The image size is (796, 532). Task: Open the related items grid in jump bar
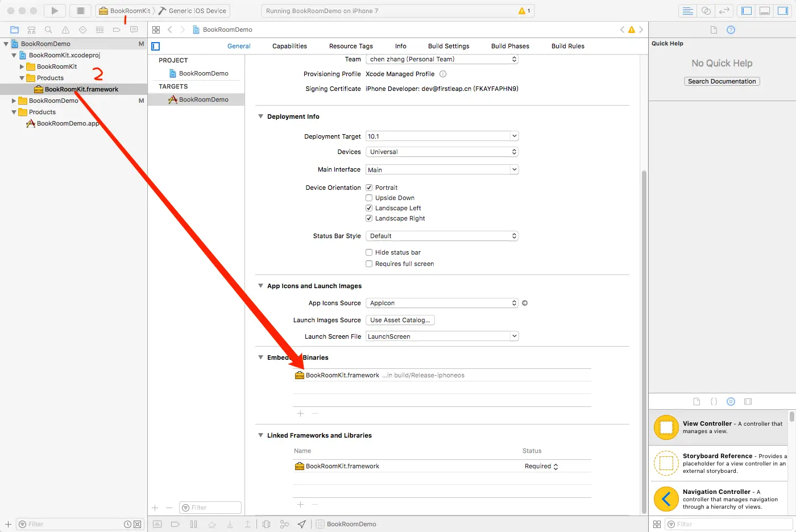[156, 30]
